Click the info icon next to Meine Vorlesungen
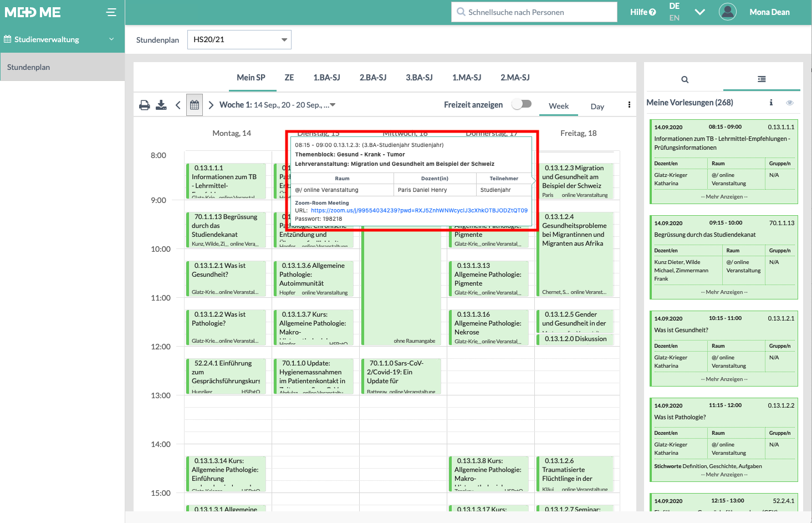The image size is (812, 523). (x=771, y=103)
